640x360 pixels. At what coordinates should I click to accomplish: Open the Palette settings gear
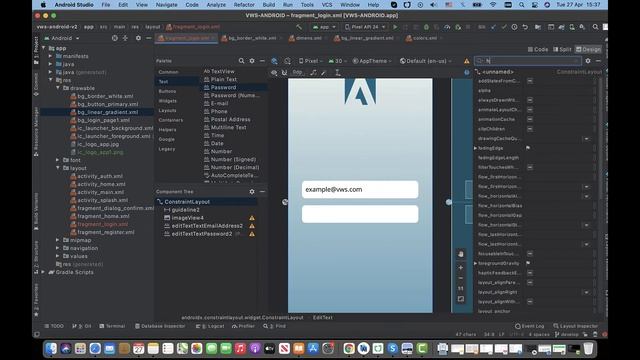pos(252,61)
